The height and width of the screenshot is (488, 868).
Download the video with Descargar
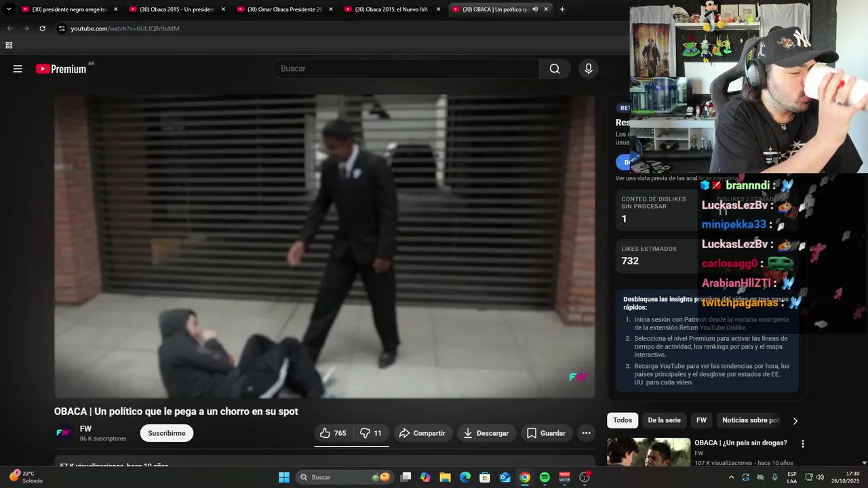[486, 433]
